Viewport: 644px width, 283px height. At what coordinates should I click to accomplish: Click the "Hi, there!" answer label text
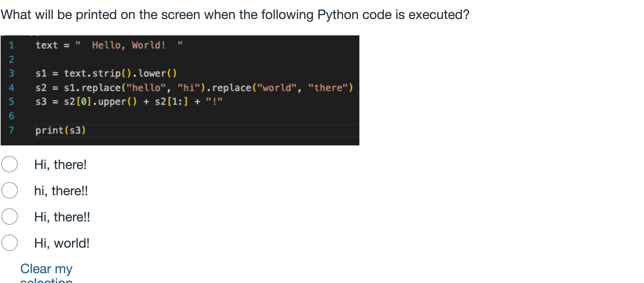tap(60, 165)
